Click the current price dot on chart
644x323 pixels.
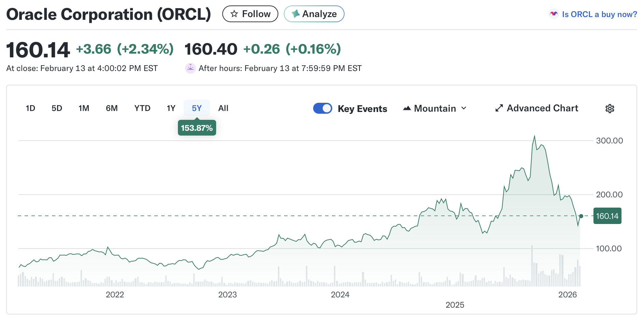(581, 216)
